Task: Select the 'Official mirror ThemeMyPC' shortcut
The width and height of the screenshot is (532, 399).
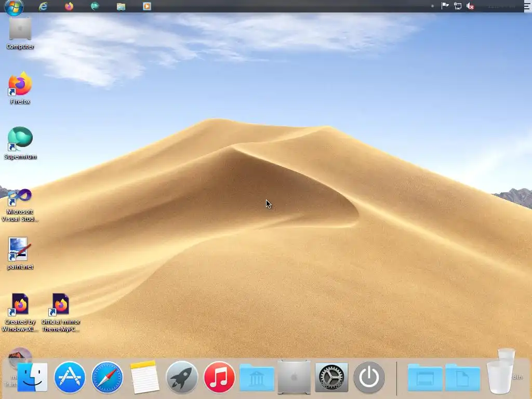Action: (61, 312)
